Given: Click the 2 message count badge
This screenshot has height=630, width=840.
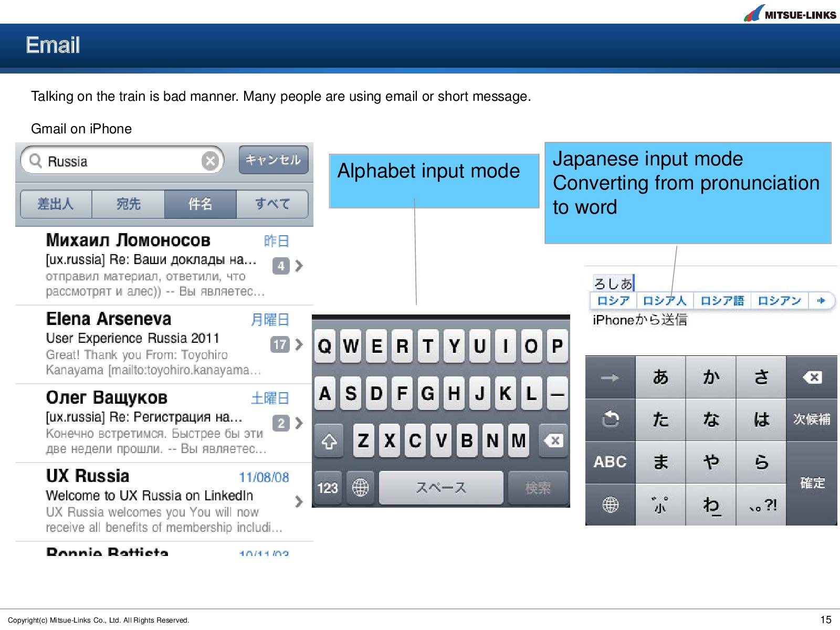Looking at the screenshot, I should (281, 423).
